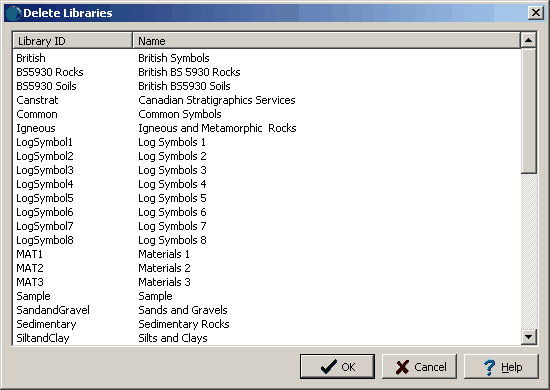Click the name British BS 5930 Rocks
This screenshot has height=390, width=550.
pos(189,72)
